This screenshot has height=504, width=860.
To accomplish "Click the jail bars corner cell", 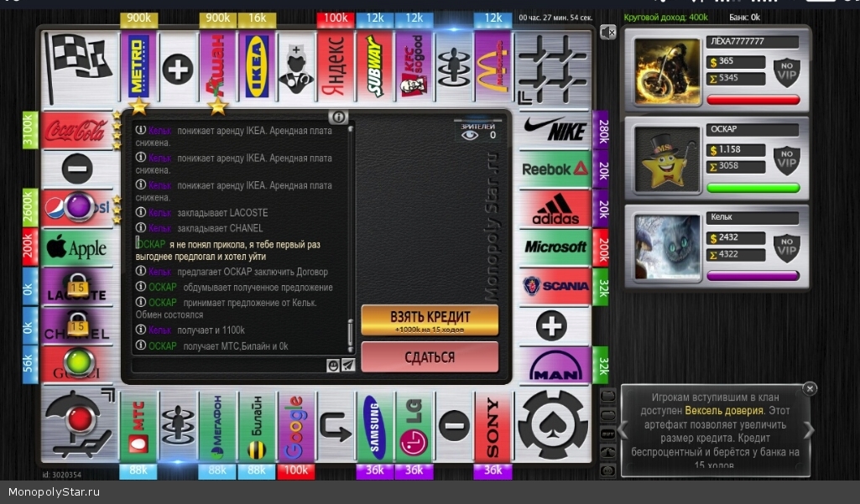I will point(554,68).
